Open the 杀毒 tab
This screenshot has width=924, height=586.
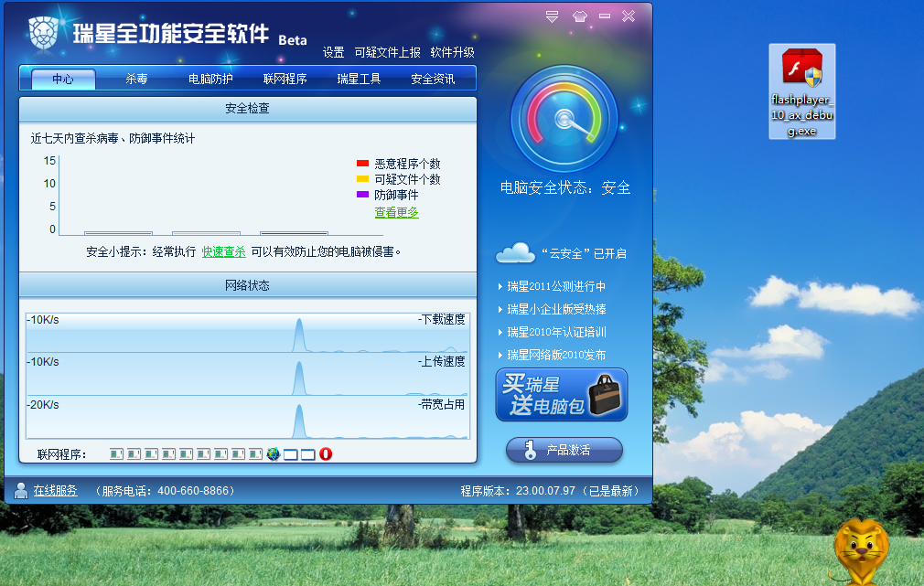point(136,79)
